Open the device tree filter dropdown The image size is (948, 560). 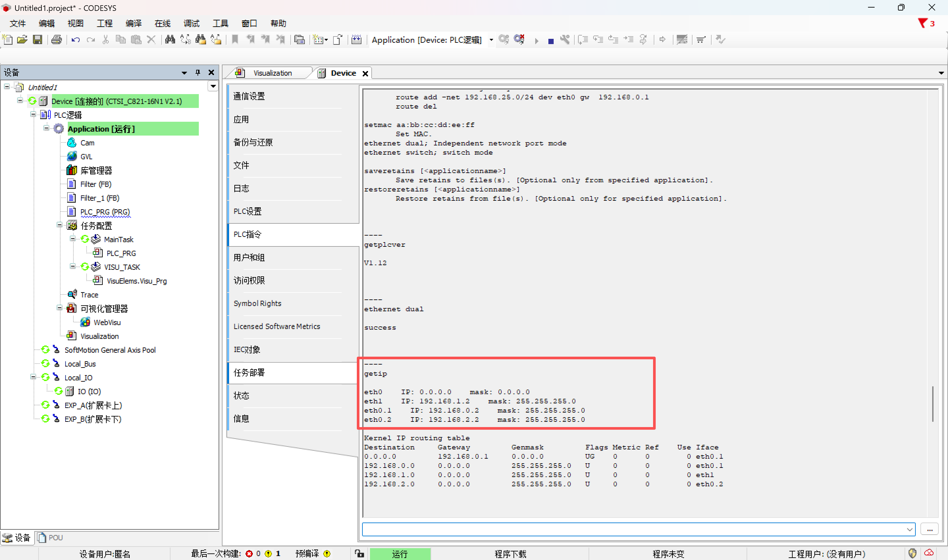coord(213,87)
